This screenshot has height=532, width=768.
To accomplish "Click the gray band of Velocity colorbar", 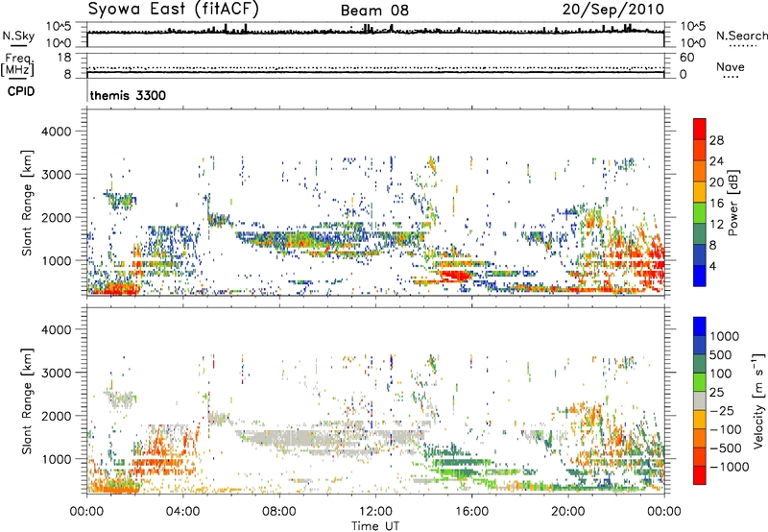I will pyautogui.click(x=700, y=400).
